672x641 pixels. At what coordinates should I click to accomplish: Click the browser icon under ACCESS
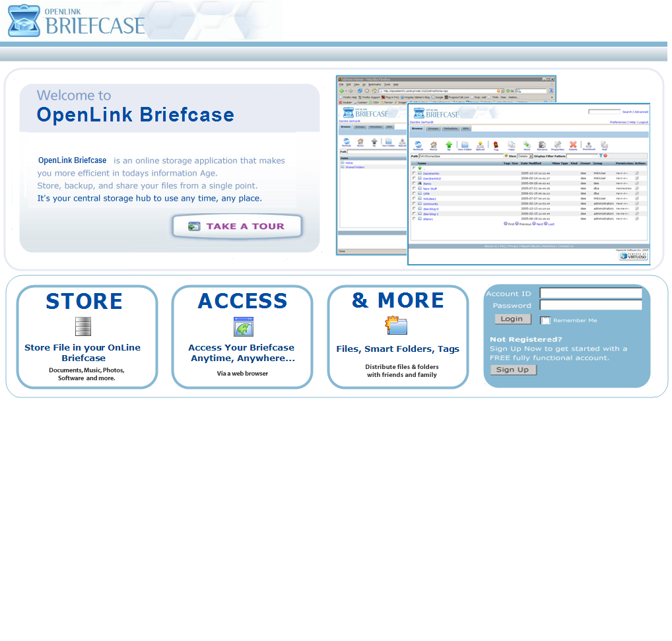[244, 327]
